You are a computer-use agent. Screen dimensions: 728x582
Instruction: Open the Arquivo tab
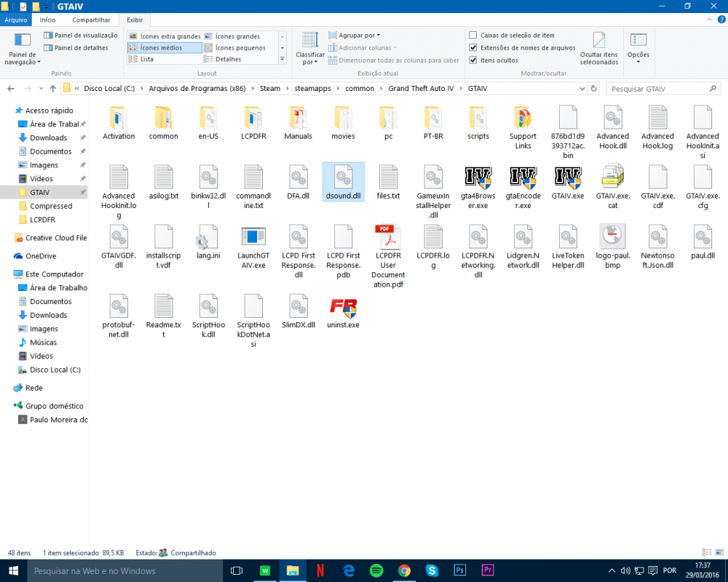[16, 20]
